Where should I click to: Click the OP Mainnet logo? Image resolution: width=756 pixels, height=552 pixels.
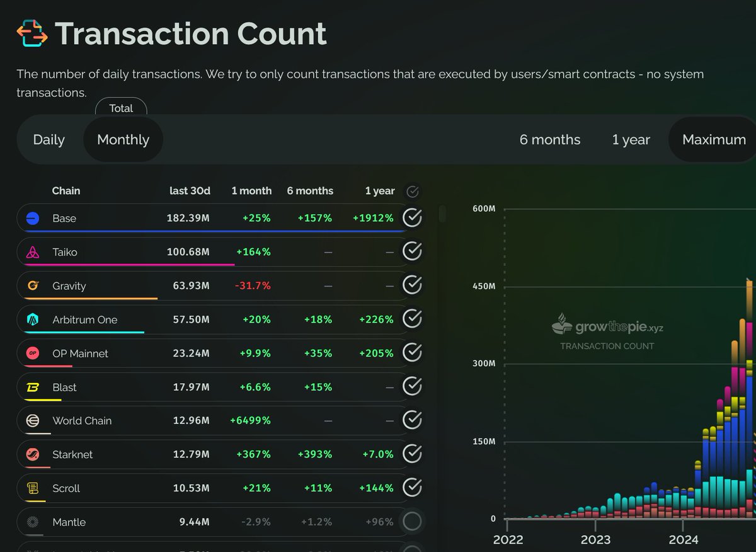pos(33,354)
